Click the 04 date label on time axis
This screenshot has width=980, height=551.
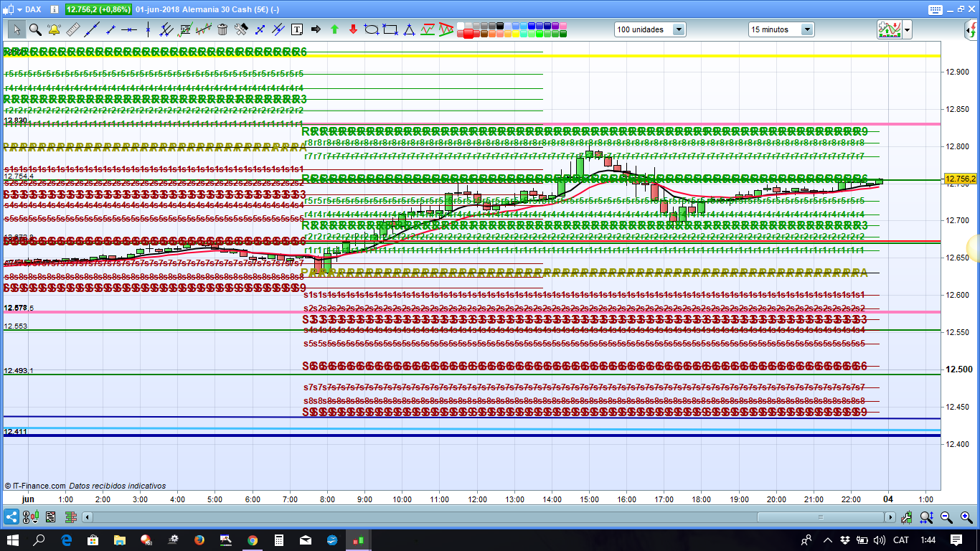coord(887,499)
